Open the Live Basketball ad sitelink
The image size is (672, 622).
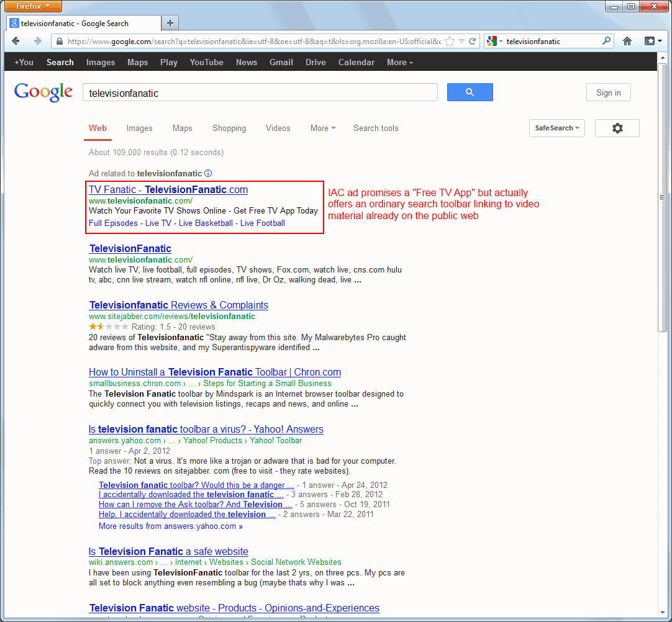pos(206,223)
